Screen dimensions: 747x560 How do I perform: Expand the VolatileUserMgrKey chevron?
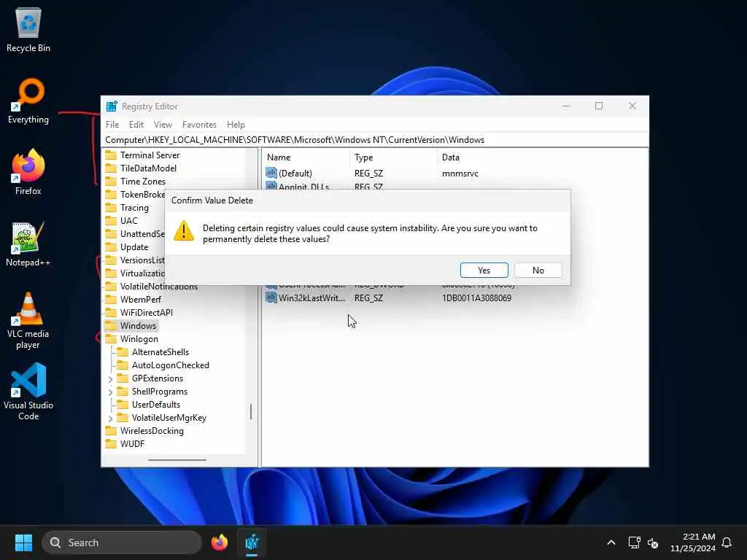(111, 418)
